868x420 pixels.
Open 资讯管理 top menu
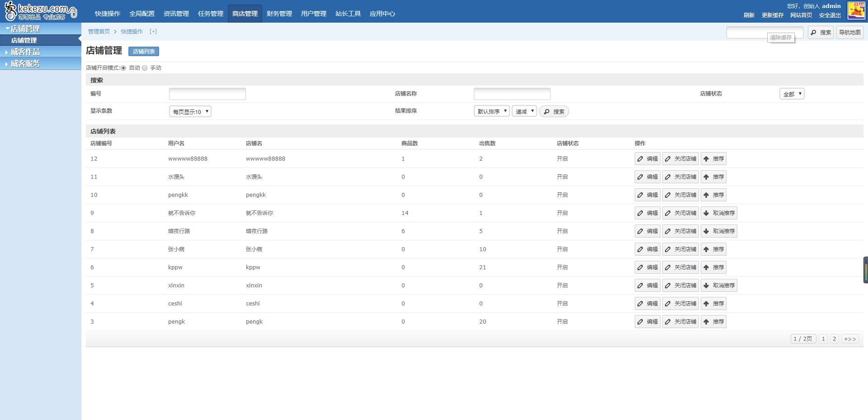[176, 14]
